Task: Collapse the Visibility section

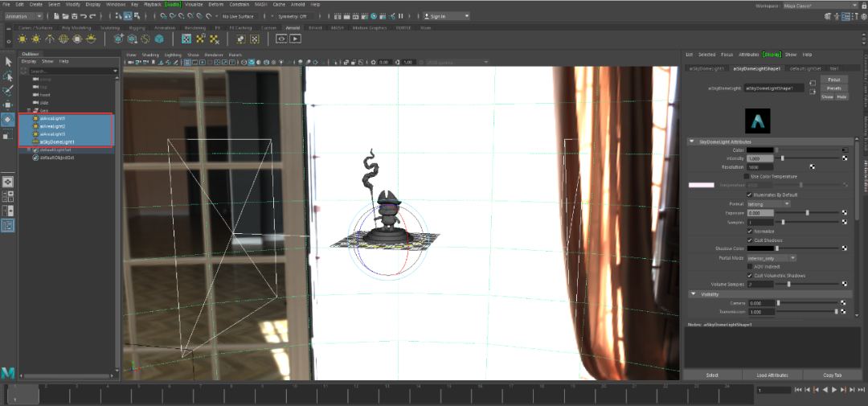Action: (692, 294)
